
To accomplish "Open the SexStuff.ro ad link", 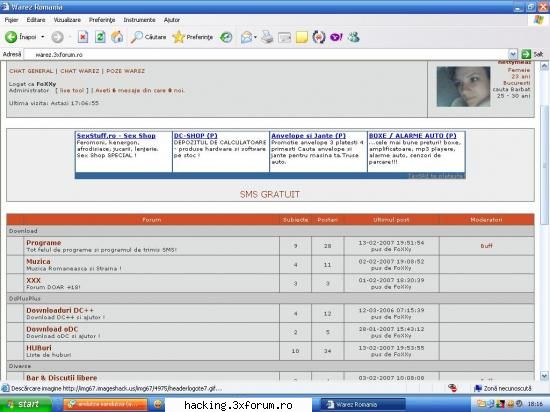I will click(x=116, y=136).
